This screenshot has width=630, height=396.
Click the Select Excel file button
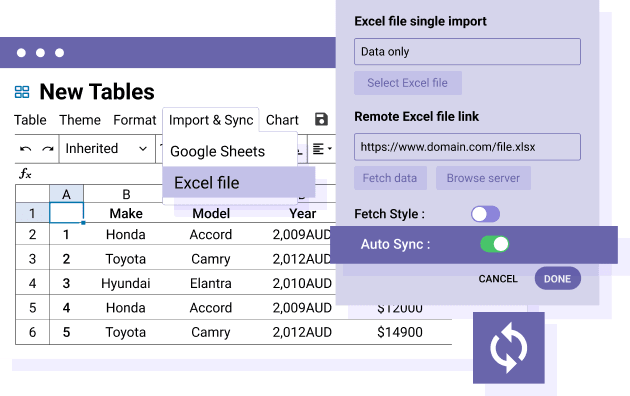408,83
